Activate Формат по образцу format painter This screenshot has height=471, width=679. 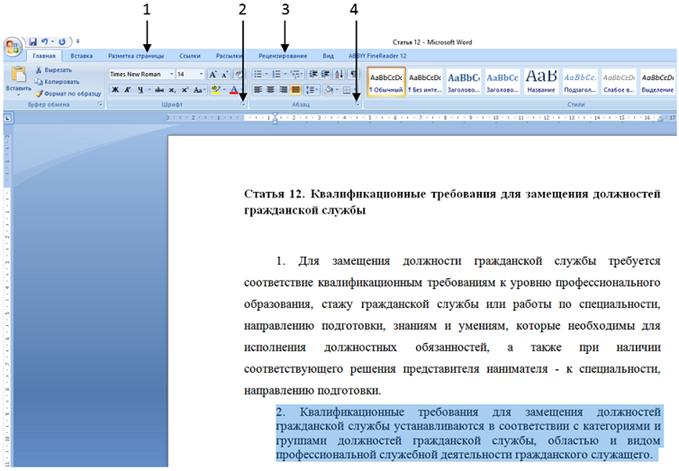click(x=68, y=94)
